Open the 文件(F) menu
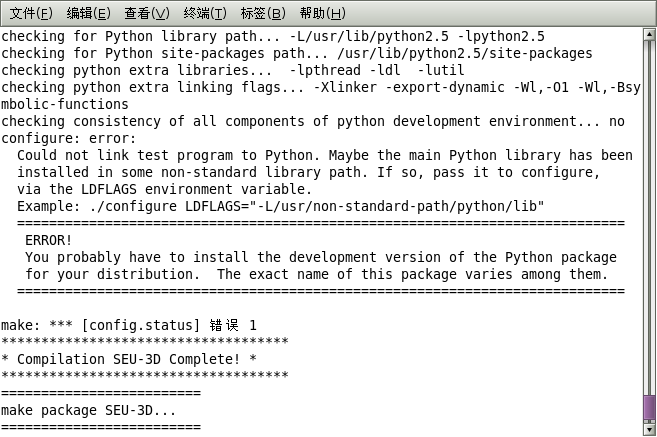 (31, 13)
